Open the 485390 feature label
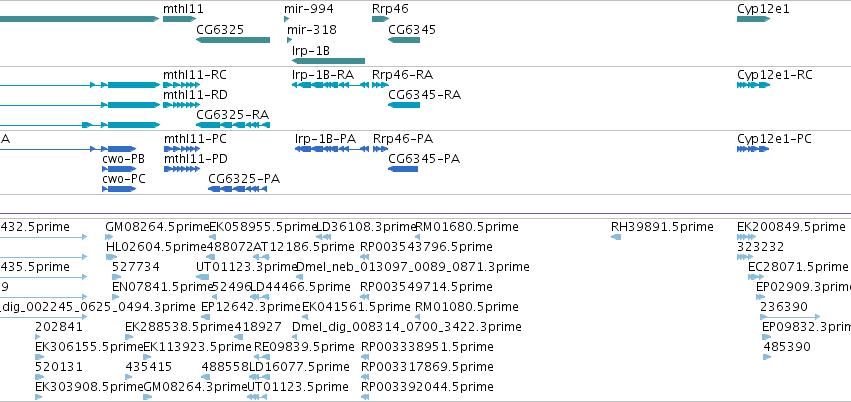The image size is (851, 402). pyautogui.click(x=787, y=347)
